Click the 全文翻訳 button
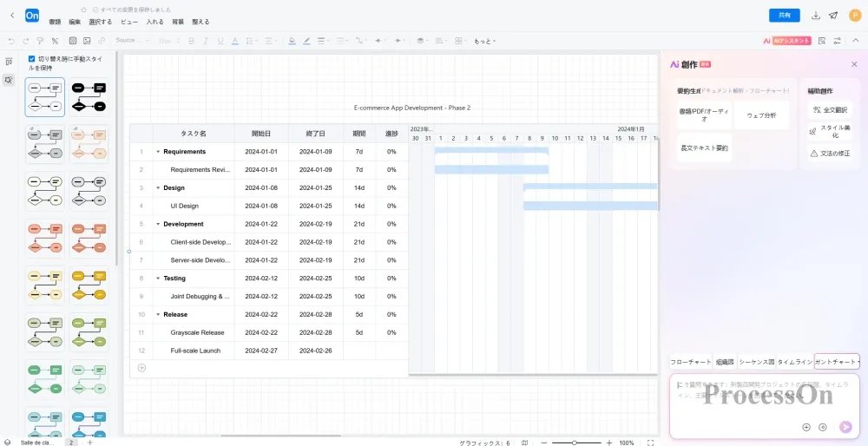 click(x=829, y=110)
